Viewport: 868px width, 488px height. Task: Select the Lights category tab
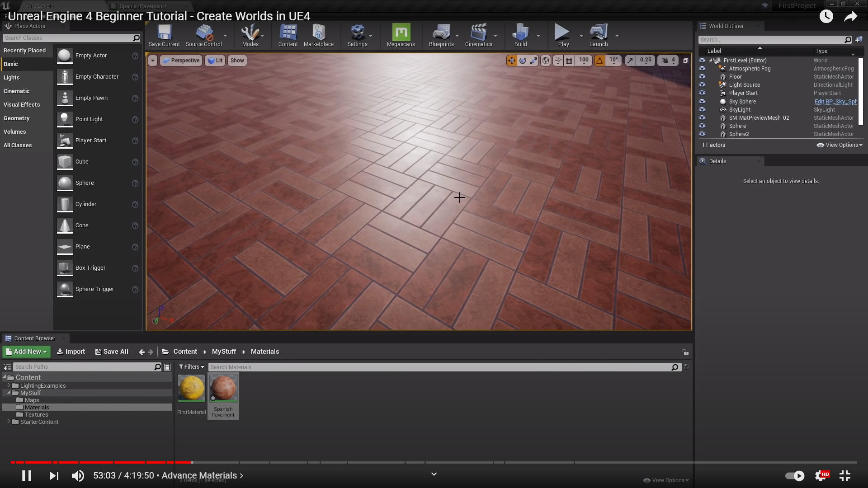pyautogui.click(x=12, y=78)
